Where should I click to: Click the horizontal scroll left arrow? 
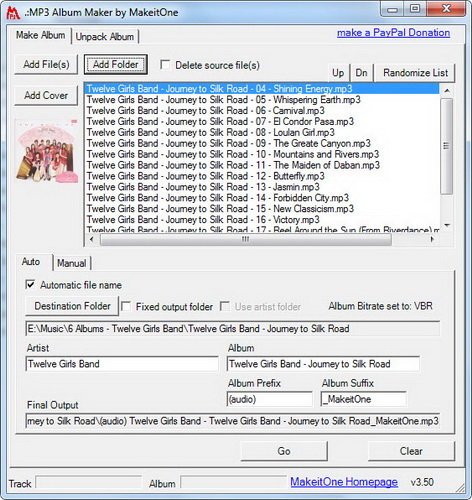coord(92,239)
